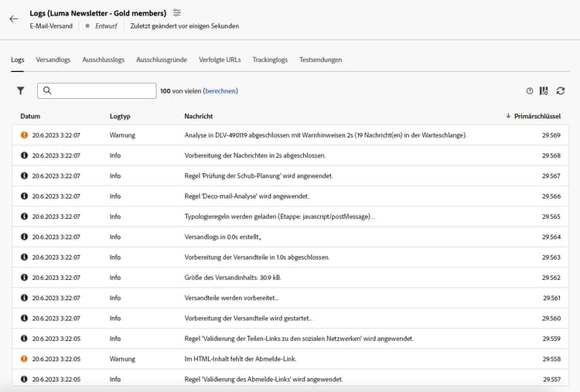This screenshot has height=392, width=580.
Task: Click 'Warnung' log type in row 29.569
Action: (122, 135)
